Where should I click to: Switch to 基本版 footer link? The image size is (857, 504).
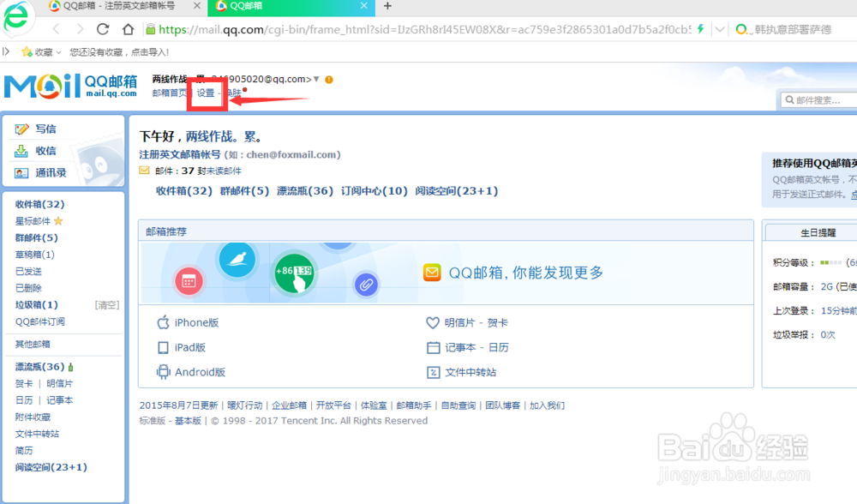click(188, 421)
